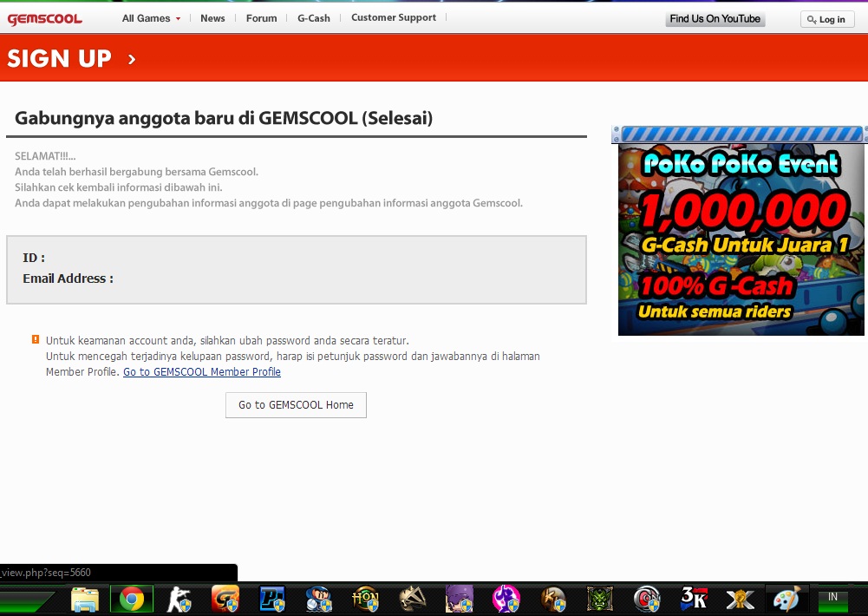The image size is (868, 616).
Task: Switch to the Forum section
Action: click(x=261, y=17)
